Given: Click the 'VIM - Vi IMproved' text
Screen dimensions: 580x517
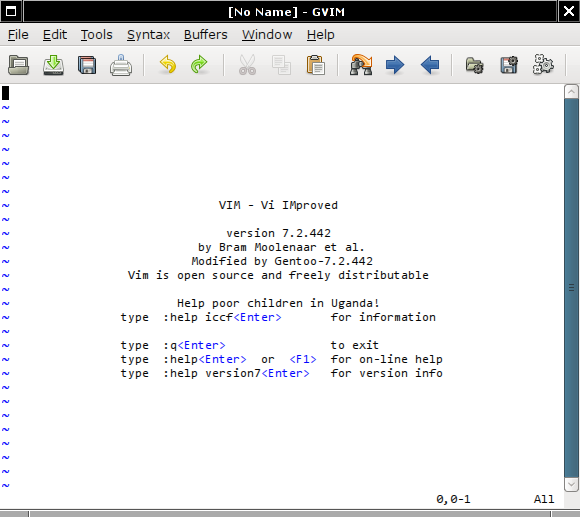Looking at the screenshot, I should [278, 205].
